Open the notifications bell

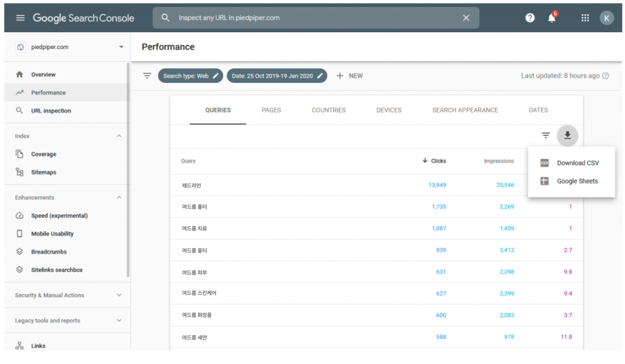point(552,18)
